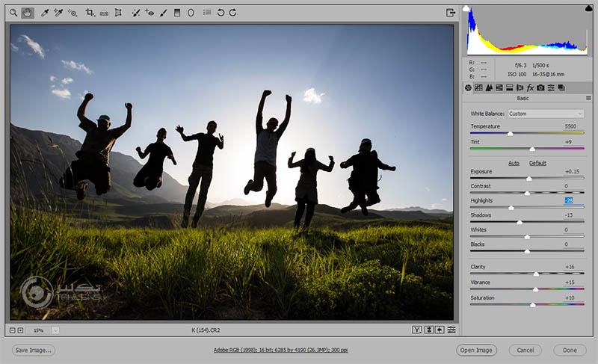The width and height of the screenshot is (598, 364).
Task: Switch to the Tone Curve tab
Action: [478, 87]
